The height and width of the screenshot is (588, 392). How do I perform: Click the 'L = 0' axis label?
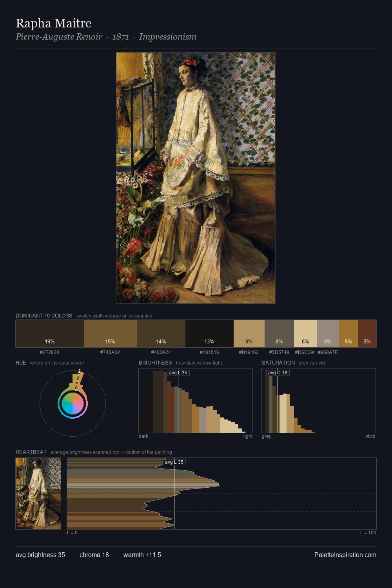pos(72,533)
